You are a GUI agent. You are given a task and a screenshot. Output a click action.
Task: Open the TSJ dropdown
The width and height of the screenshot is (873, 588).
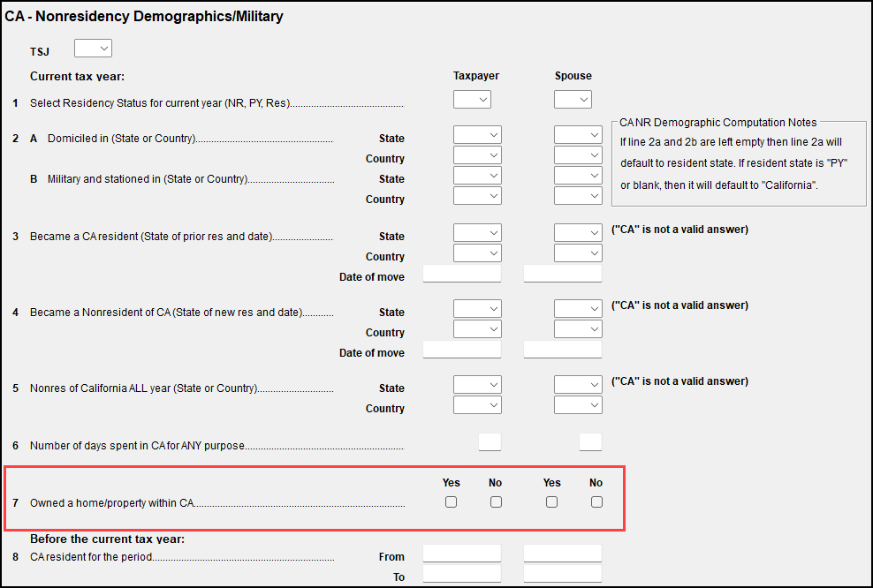pyautogui.click(x=93, y=49)
